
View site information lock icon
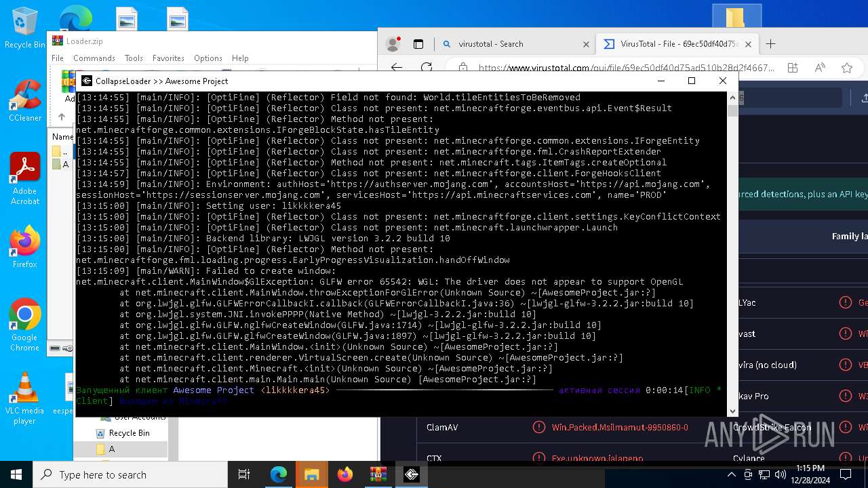[463, 68]
